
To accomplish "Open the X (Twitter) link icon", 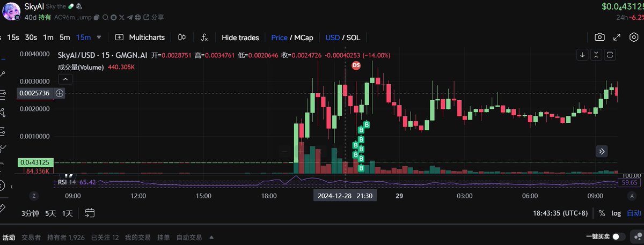I will (x=122, y=17).
